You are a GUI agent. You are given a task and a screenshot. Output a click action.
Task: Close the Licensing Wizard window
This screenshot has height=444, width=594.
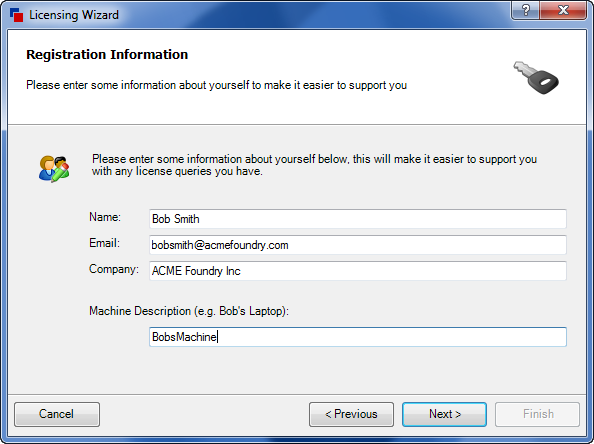click(563, 10)
